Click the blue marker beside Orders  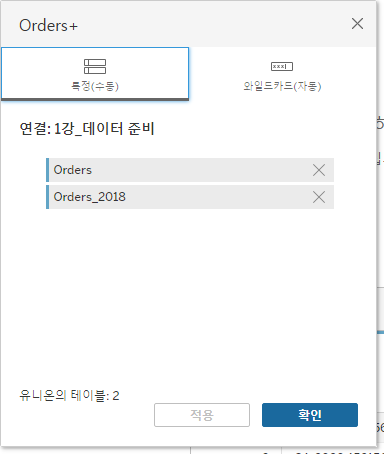point(48,170)
